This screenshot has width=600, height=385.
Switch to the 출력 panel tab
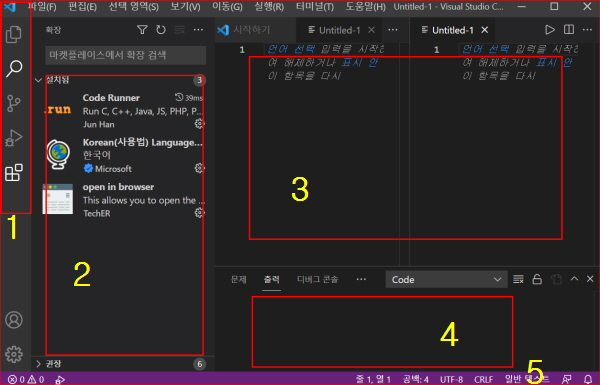(x=272, y=279)
